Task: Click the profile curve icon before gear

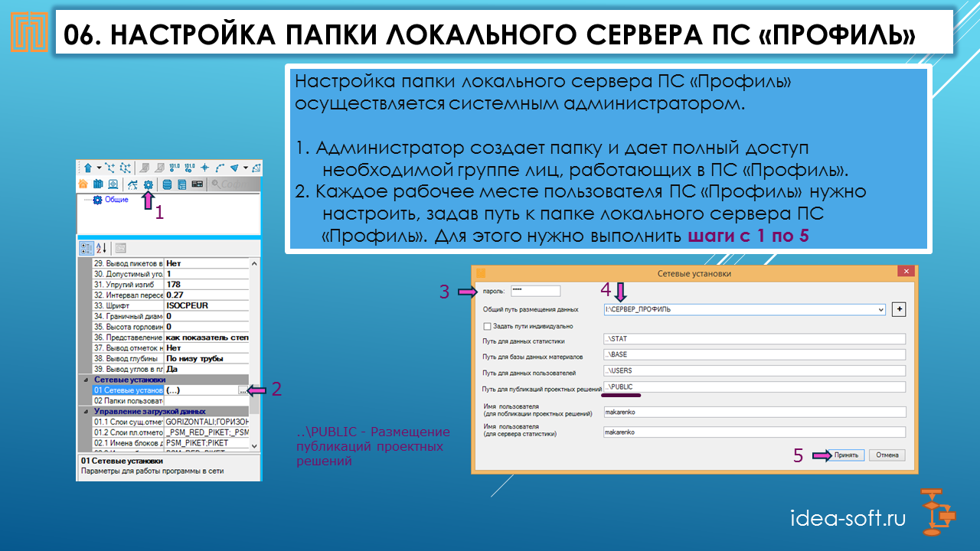Action: coord(132,184)
